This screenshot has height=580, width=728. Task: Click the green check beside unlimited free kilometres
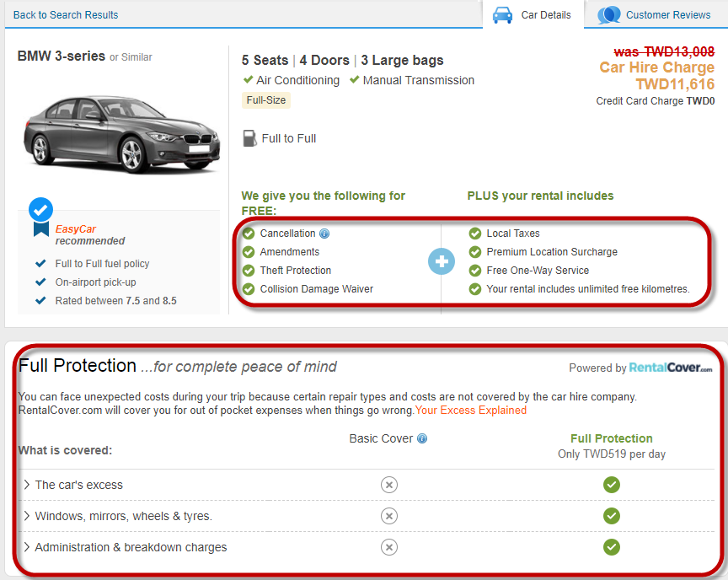point(475,289)
